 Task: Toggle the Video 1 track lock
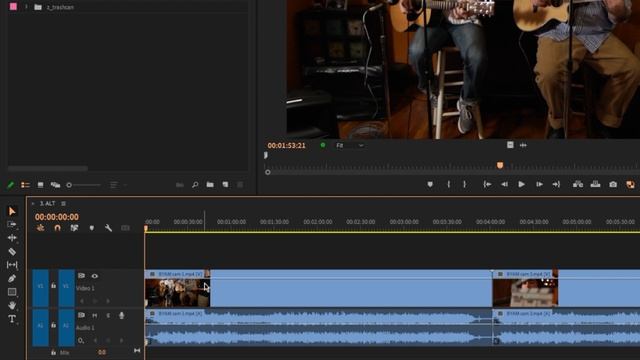53,285
